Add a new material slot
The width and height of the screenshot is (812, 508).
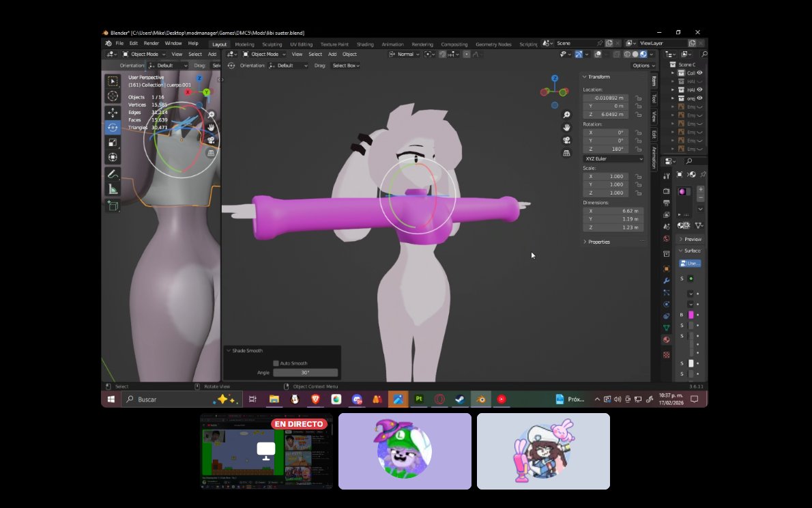click(700, 190)
